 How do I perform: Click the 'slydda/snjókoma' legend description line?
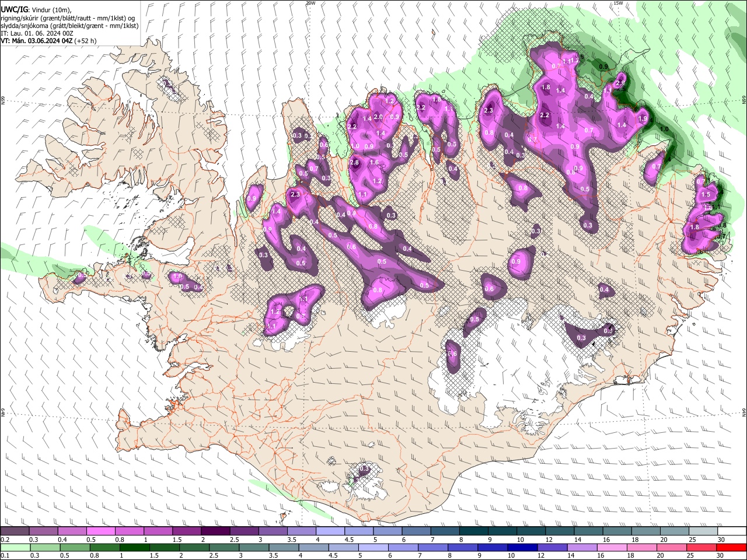tap(69, 26)
